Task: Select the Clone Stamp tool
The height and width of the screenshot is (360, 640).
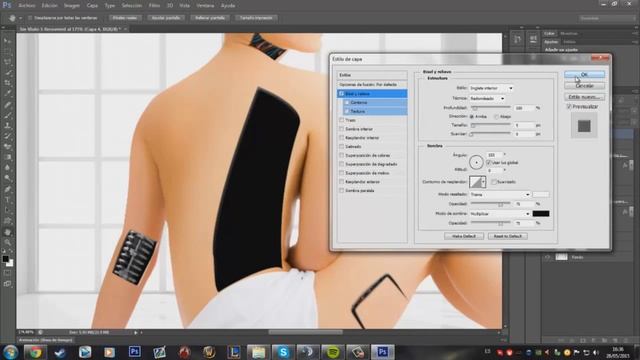Action: [x=7, y=126]
